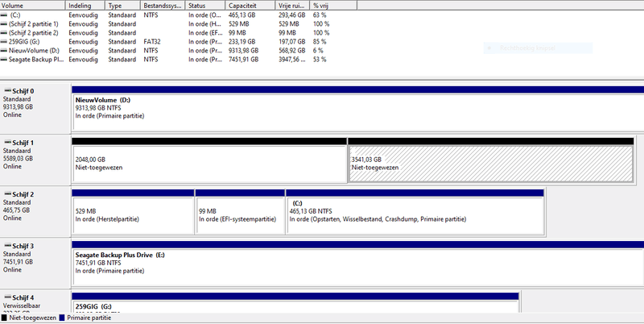The width and height of the screenshot is (644, 324).
Task: Sort by the Status column header
Action: pyautogui.click(x=205, y=6)
